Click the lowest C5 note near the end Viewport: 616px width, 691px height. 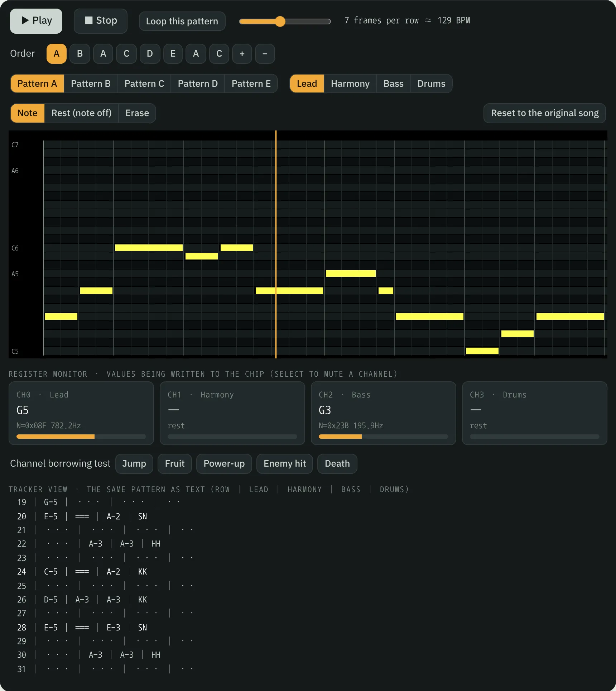click(482, 351)
